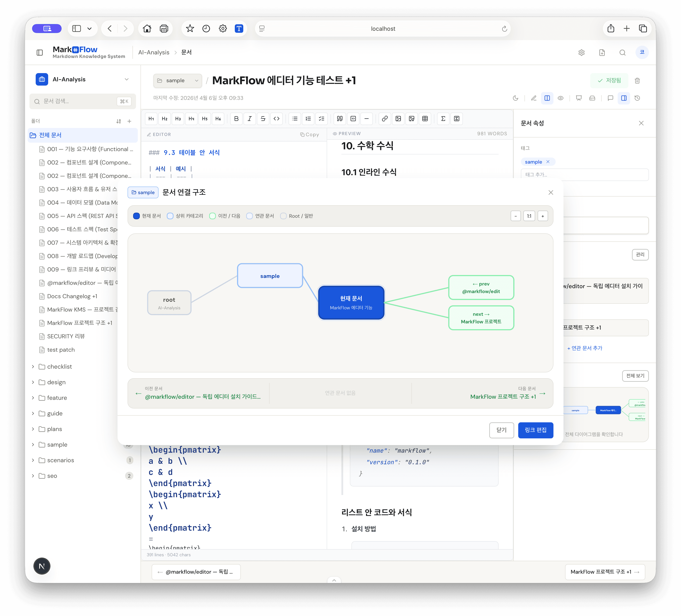681x616 pixels.
Task: Click the 다음 문서 MarkFlow 프로젝트 구조 link
Action: [503, 397]
